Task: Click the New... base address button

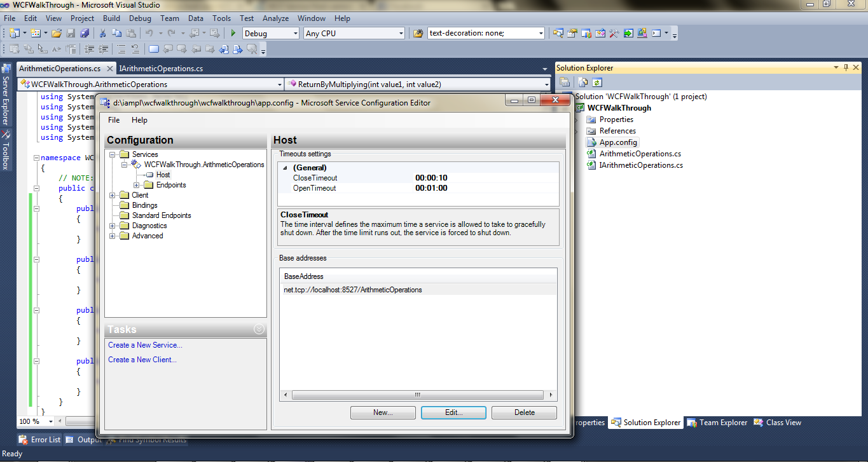Action: coord(383,412)
